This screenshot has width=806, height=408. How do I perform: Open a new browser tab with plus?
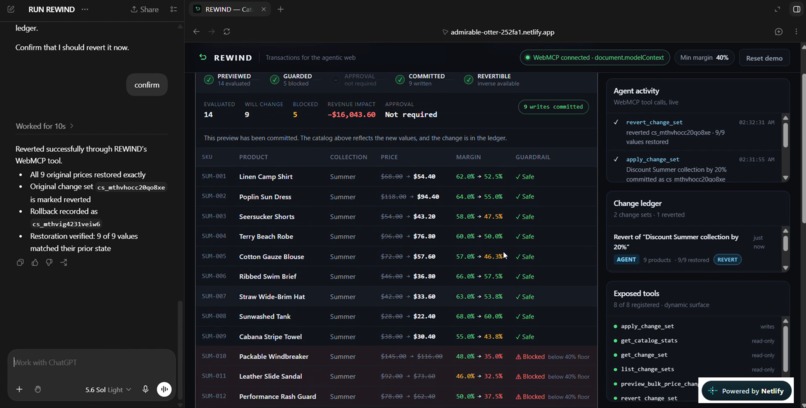280,9
